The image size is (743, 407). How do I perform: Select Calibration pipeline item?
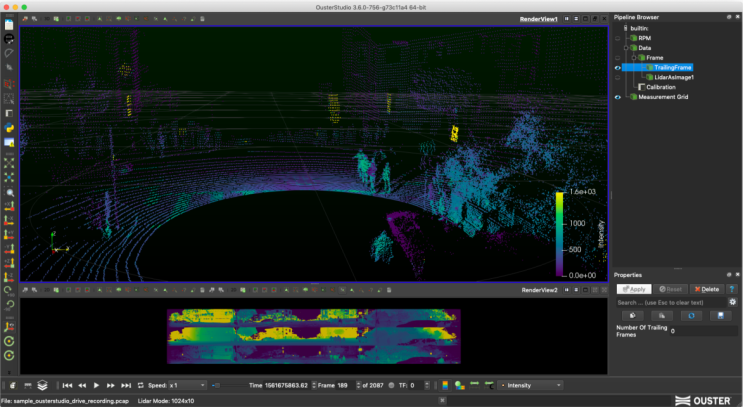661,87
